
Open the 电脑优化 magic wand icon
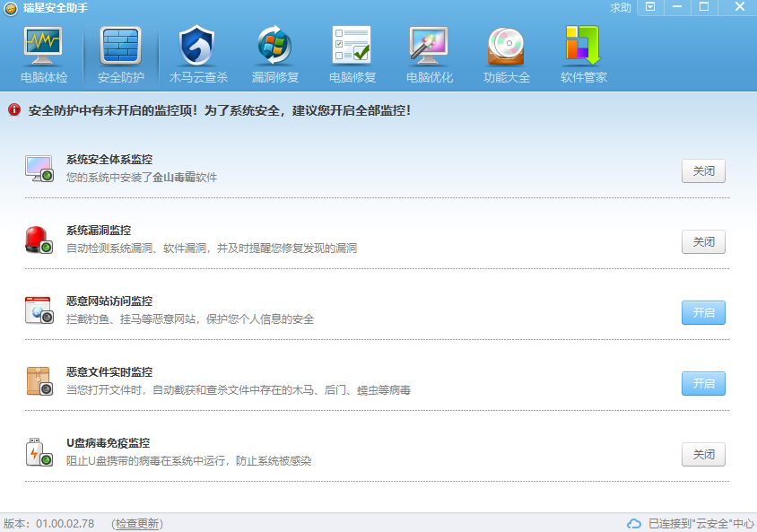click(x=429, y=47)
